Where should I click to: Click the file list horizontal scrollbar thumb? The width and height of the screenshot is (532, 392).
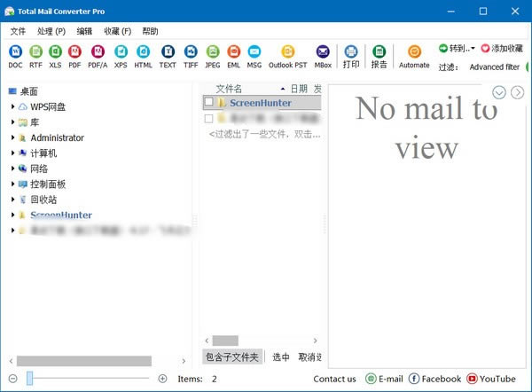click(225, 341)
